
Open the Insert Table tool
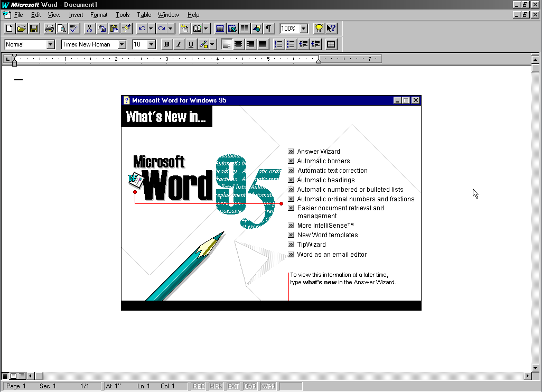coord(220,28)
